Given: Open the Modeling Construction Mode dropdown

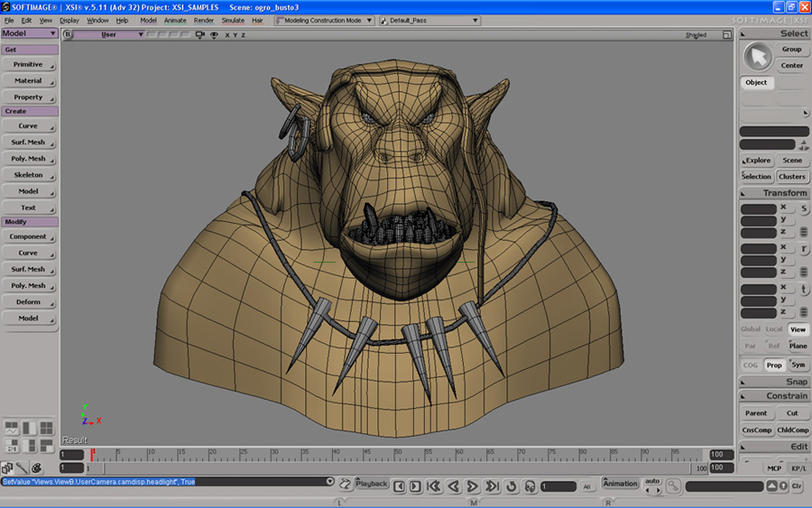Looking at the screenshot, I should [x=324, y=20].
